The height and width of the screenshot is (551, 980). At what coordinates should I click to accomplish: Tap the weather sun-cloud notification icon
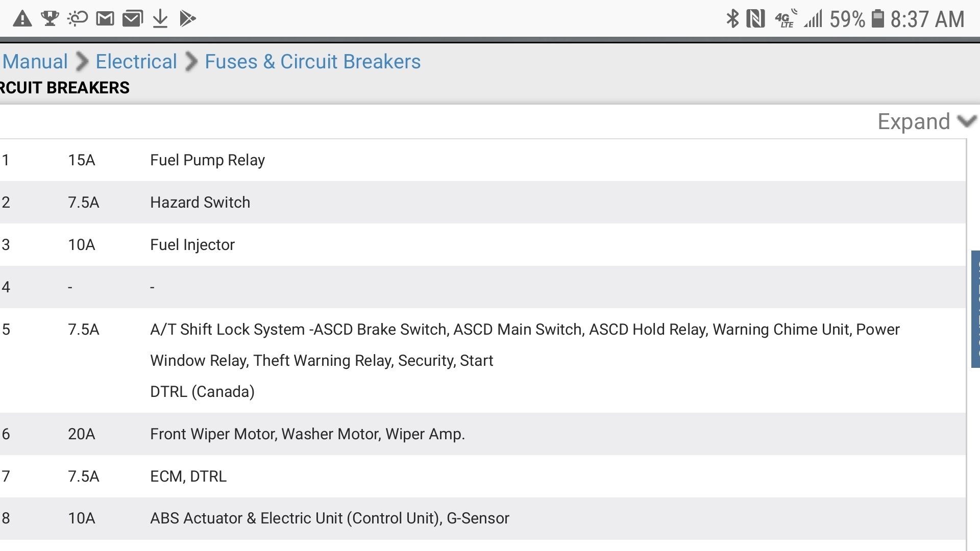78,19
